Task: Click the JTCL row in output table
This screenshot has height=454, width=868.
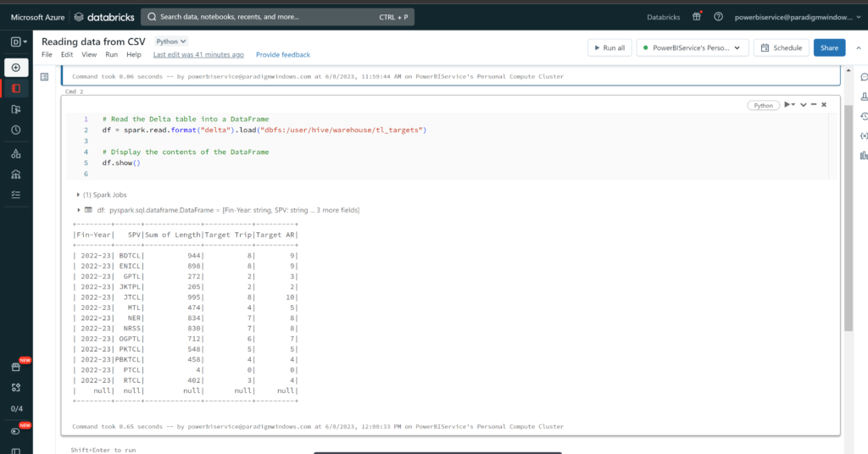Action: [186, 297]
